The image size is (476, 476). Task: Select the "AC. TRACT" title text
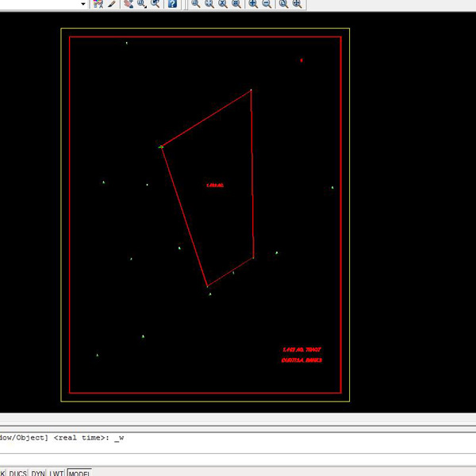pos(308,350)
